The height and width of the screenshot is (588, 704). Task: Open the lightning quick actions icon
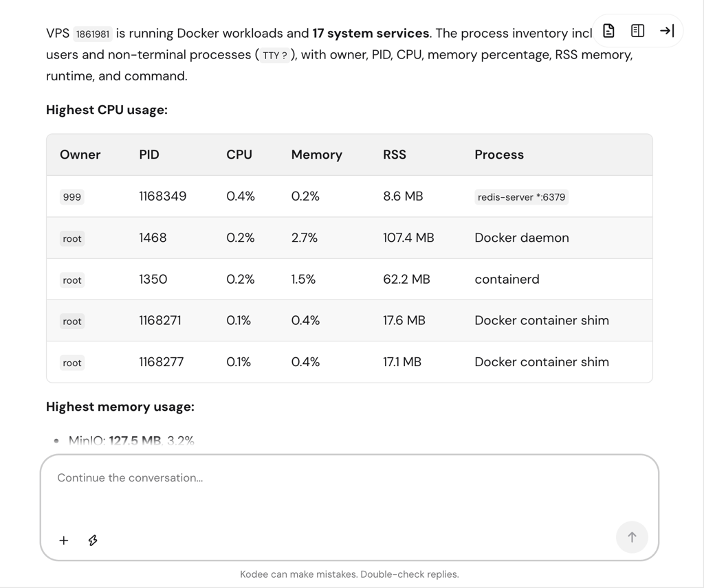93,540
